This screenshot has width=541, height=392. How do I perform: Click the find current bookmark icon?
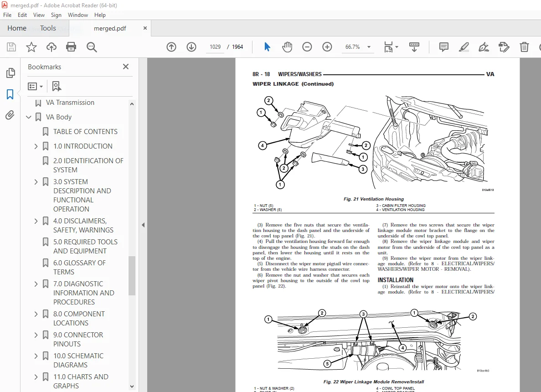[56, 86]
